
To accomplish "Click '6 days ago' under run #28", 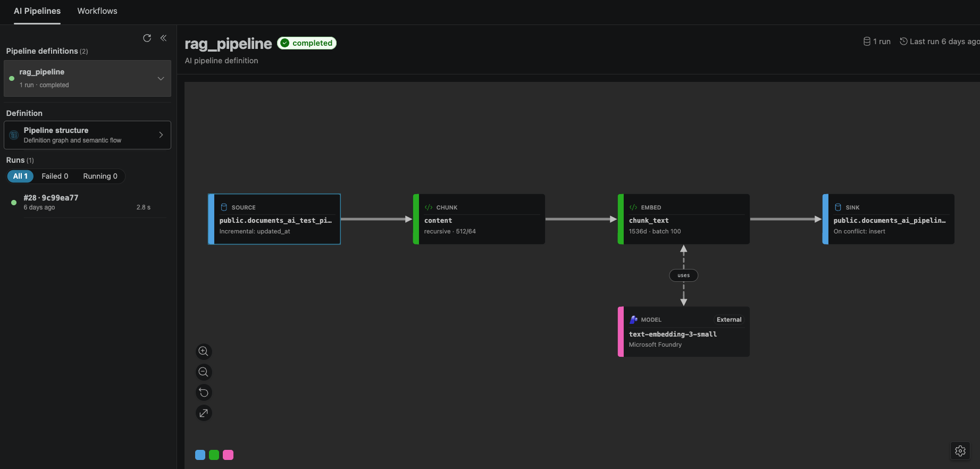I will pos(39,207).
